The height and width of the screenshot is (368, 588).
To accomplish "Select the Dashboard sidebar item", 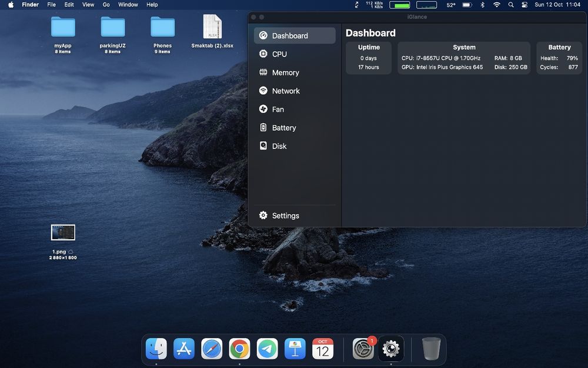I will [289, 36].
